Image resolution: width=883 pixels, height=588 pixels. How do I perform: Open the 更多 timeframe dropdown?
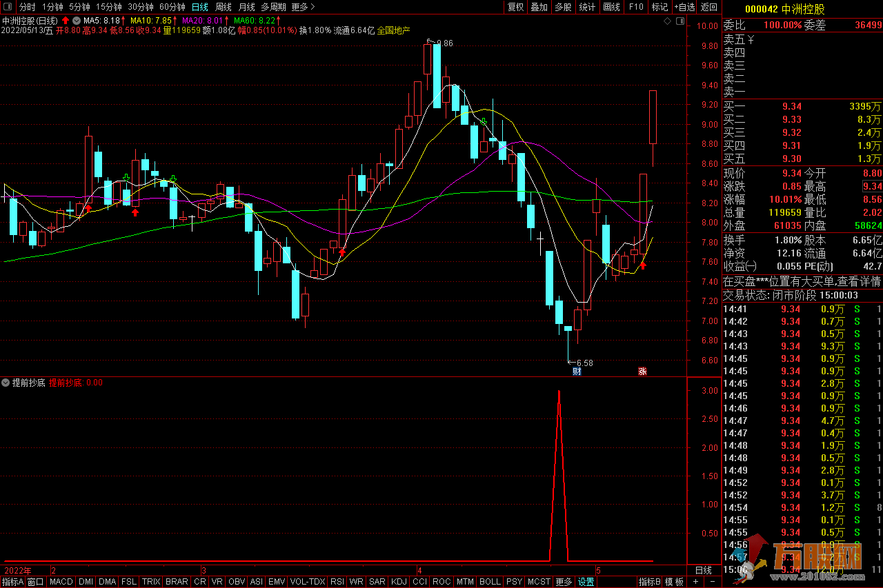click(x=303, y=7)
